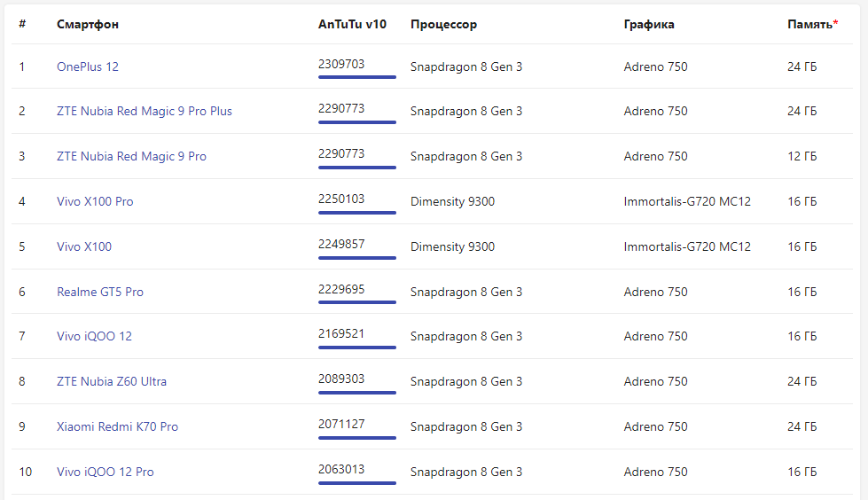This screenshot has width=868, height=500.
Task: Click 24 ГБ in ZTE Nubia Z60 Ultra row
Action: point(802,381)
